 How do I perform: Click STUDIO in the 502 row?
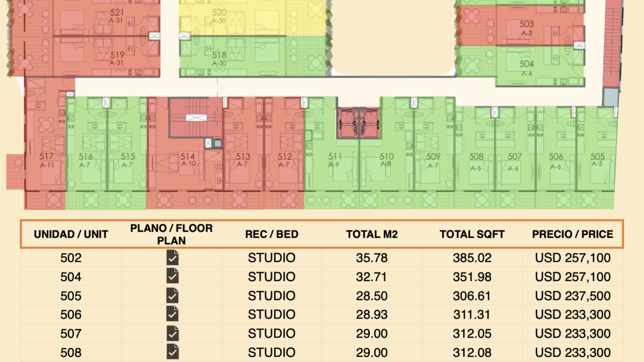(272, 258)
